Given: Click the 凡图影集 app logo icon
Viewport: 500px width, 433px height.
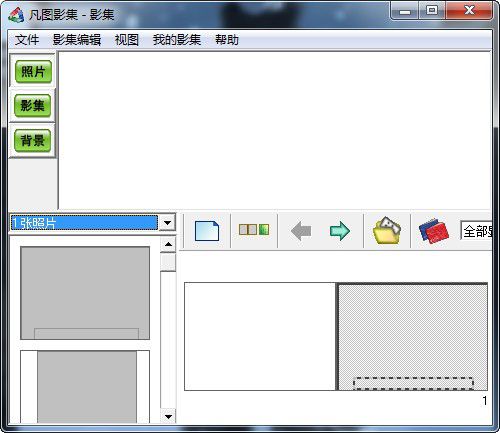Looking at the screenshot, I should tap(16, 15).
